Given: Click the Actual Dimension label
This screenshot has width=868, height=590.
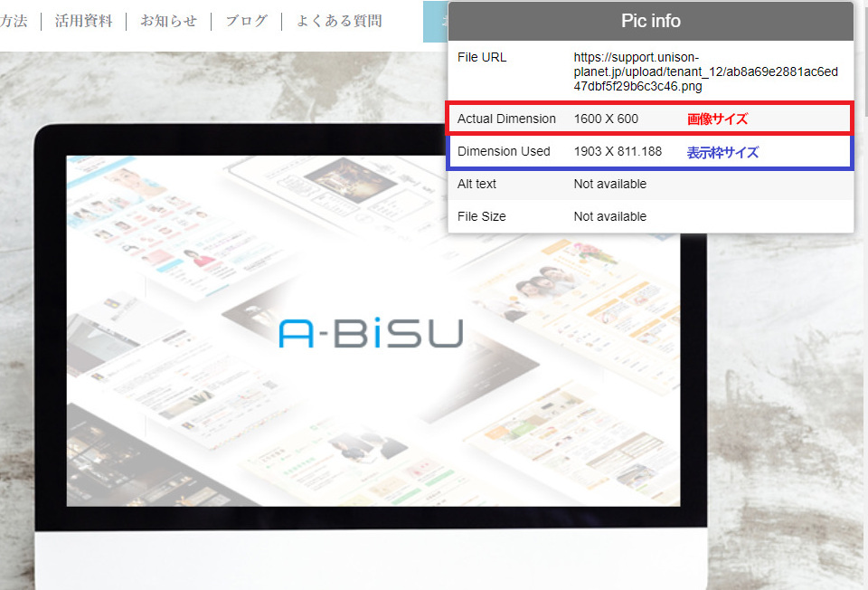Looking at the screenshot, I should [506, 119].
